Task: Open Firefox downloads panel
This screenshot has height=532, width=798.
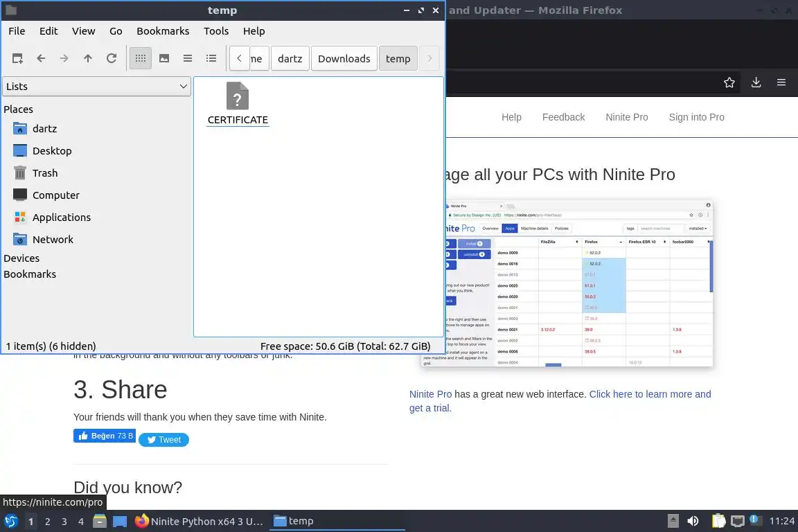Action: tap(756, 82)
